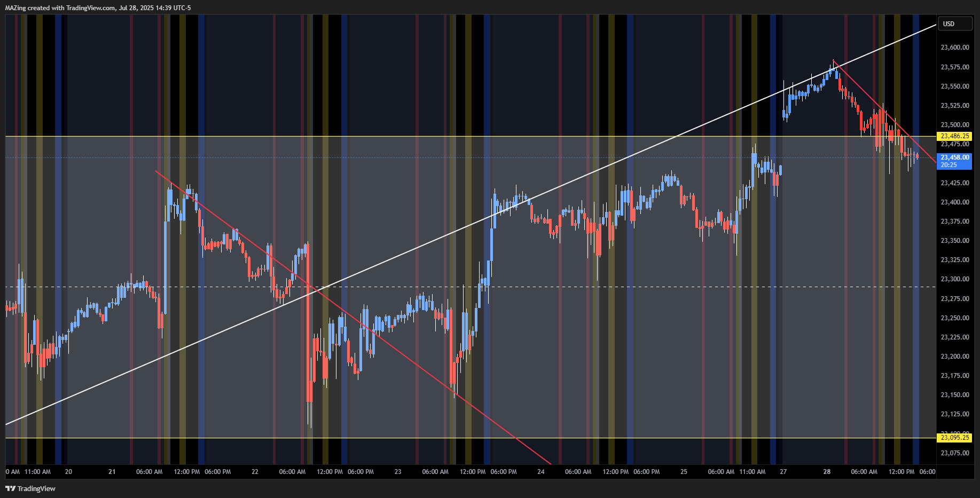Click the TradingView logo at bottom left
This screenshot has height=498, width=980.
click(30, 488)
